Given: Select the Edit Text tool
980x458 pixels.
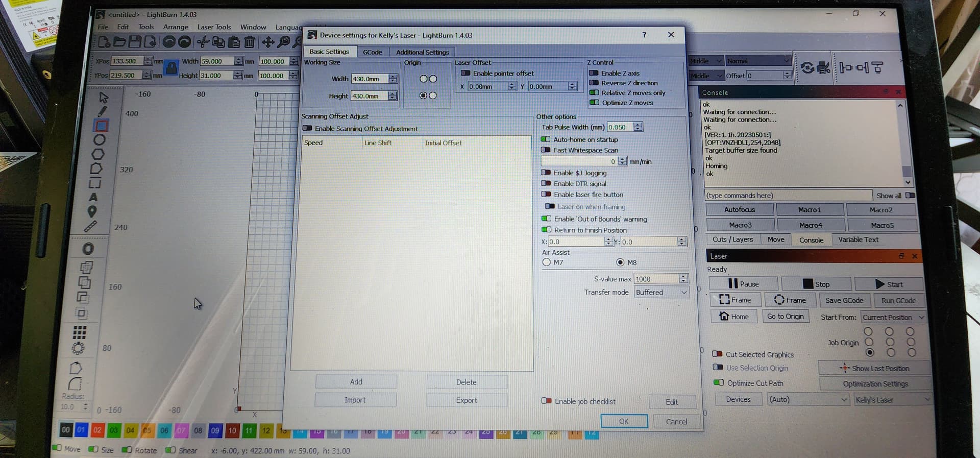Looking at the screenshot, I should pyautogui.click(x=93, y=197).
